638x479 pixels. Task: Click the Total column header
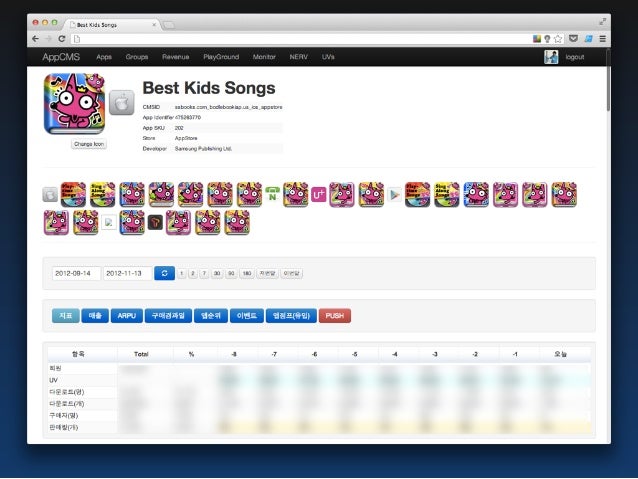(x=141, y=354)
